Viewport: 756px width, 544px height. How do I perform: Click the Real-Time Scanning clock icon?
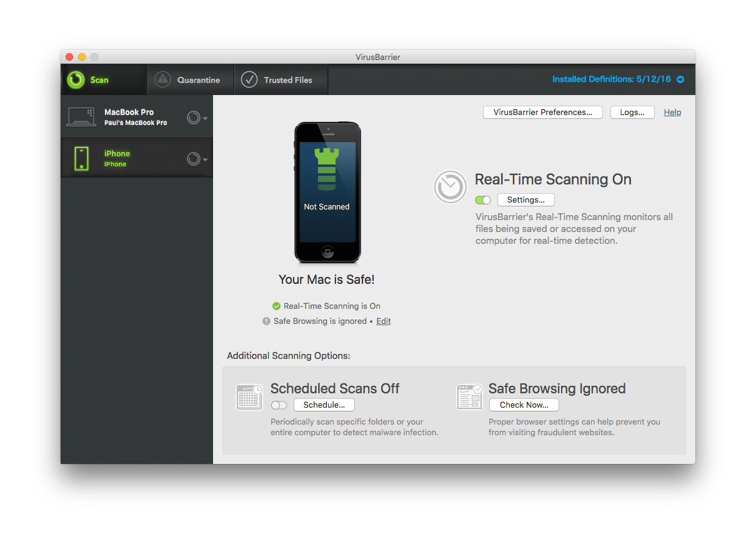[x=450, y=186]
